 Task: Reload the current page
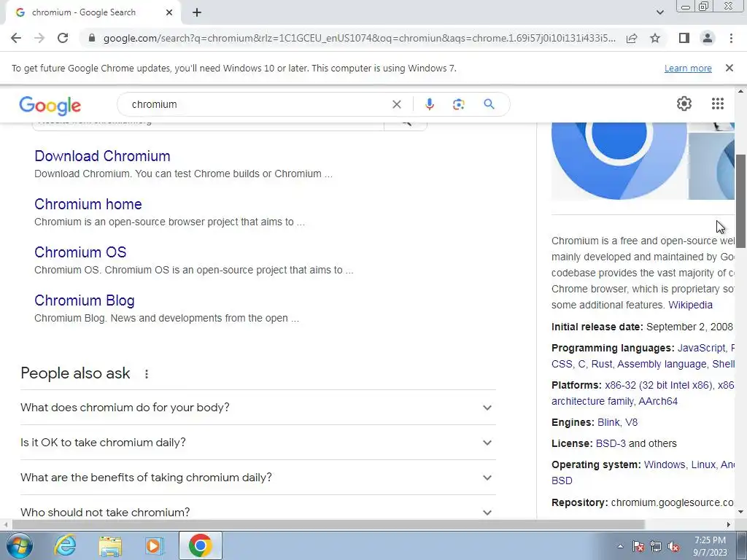[x=63, y=38]
